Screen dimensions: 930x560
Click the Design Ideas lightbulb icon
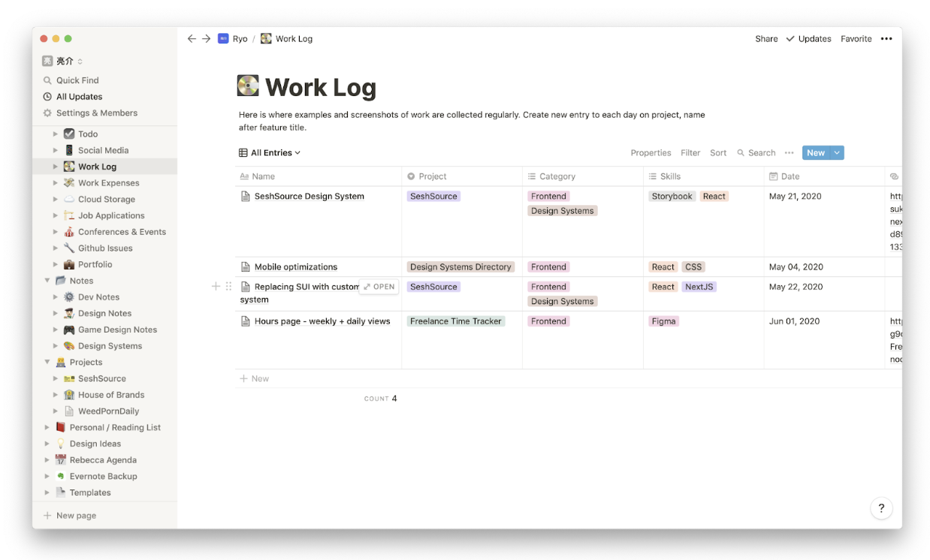click(61, 444)
